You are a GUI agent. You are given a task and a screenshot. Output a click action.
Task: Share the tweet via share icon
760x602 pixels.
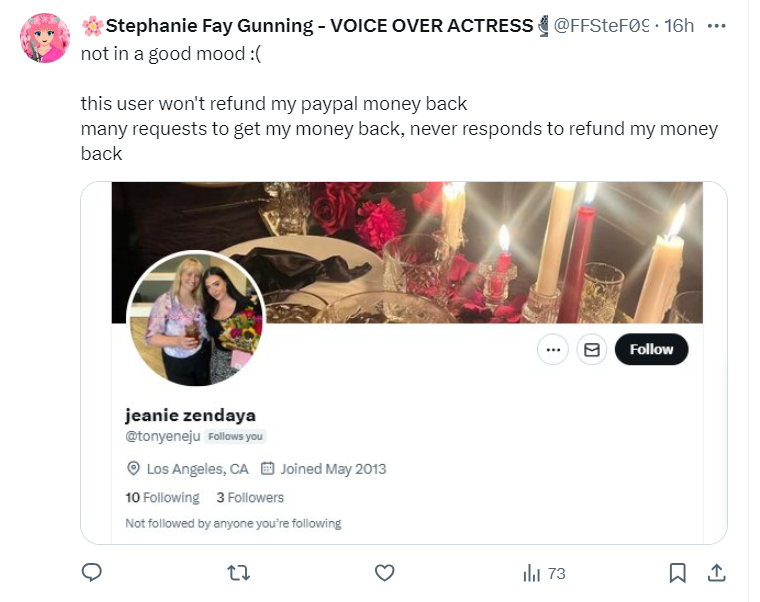pos(716,573)
